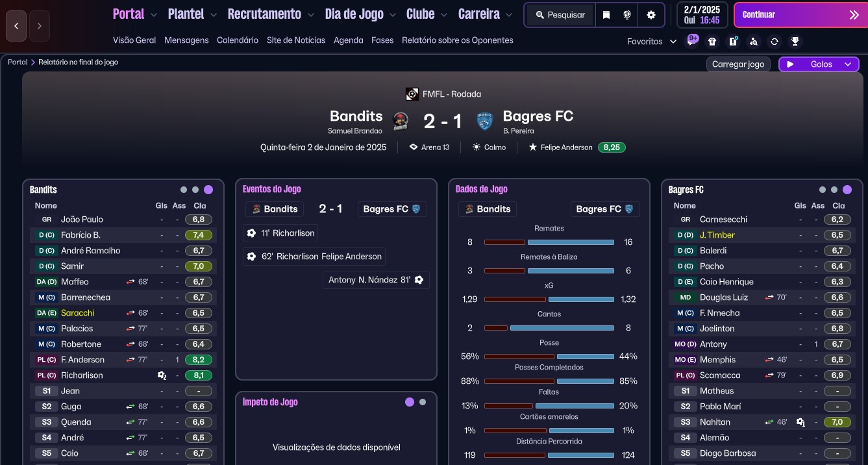Open the Golos dropdown arrow
The height and width of the screenshot is (465, 868).
[848, 64]
